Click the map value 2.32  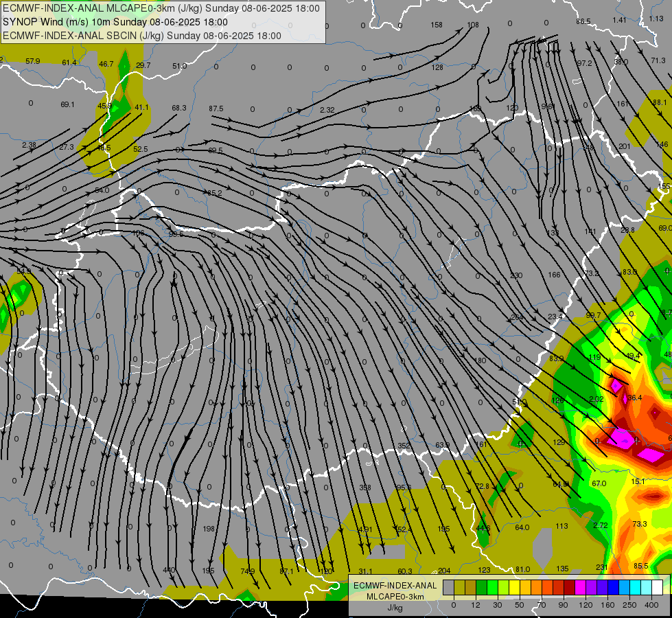point(327,110)
